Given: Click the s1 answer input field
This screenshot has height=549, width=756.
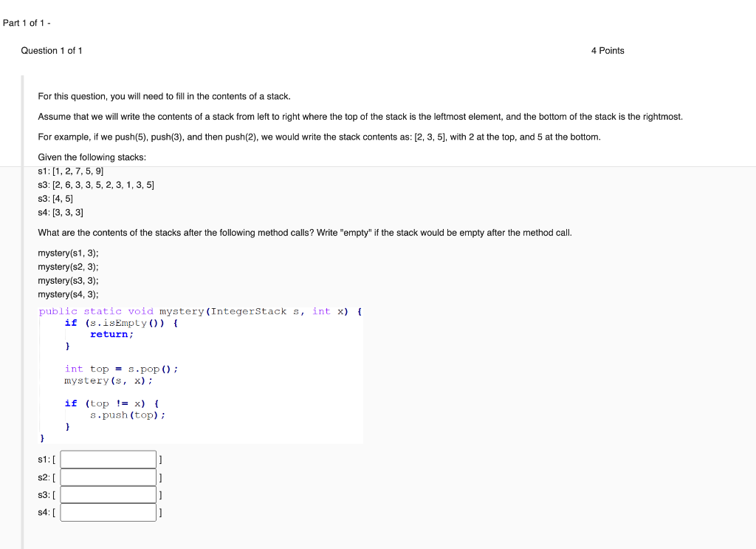Looking at the screenshot, I should click(x=108, y=459).
